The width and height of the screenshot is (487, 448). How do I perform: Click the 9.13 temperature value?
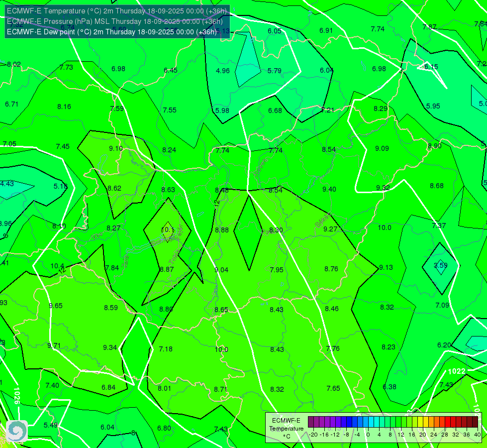coord(386,267)
